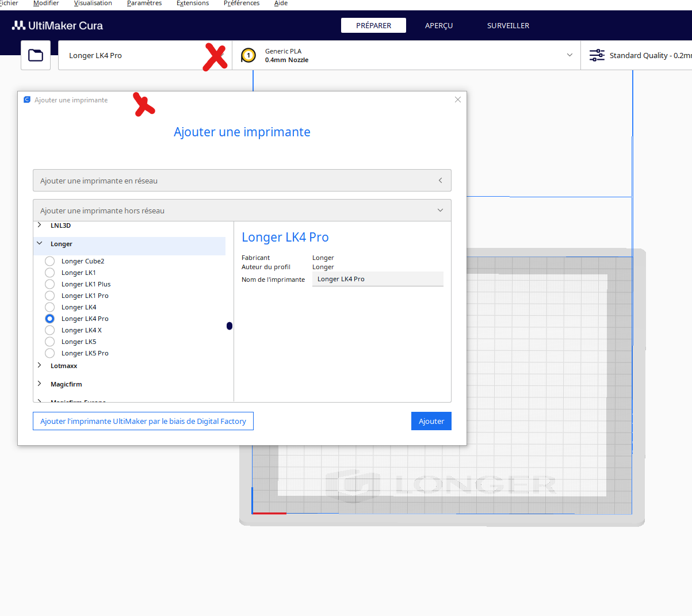Click UltiMaker Cura logo
This screenshot has width=692, height=616.
(x=58, y=25)
